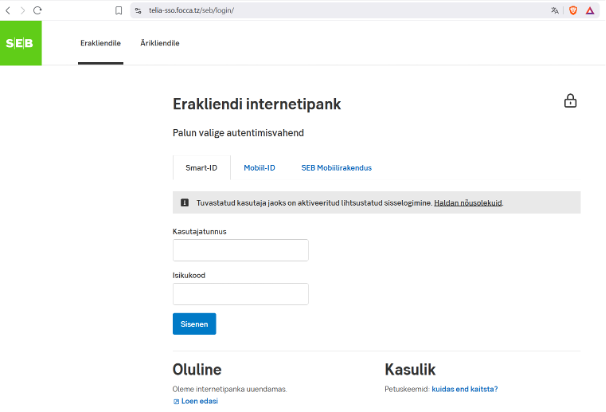Image resolution: width=606 pixels, height=412 pixels.
Task: Select the Erakliendile section
Action: 100,44
